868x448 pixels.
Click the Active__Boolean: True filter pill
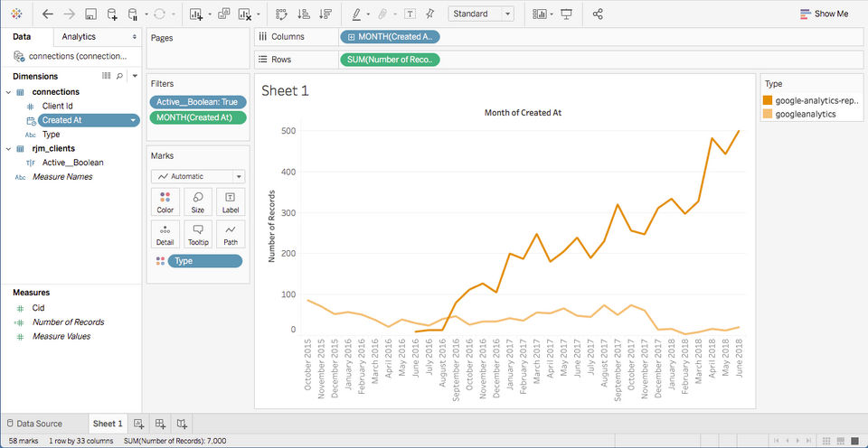point(196,102)
